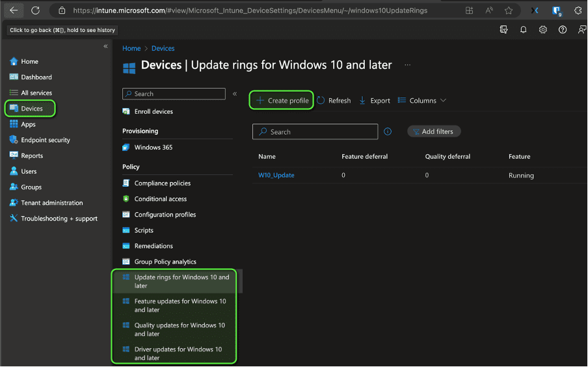This screenshot has width=588, height=367.
Task: Go to Feature updates for Windows 10
Action: tap(180, 305)
